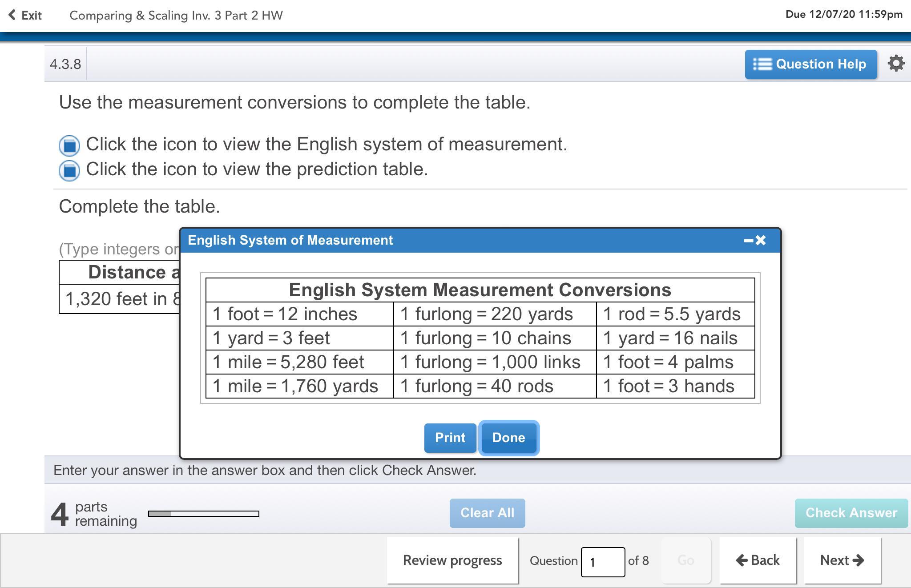Click the question number field
Screen dimensions: 911x588
pos(602,562)
